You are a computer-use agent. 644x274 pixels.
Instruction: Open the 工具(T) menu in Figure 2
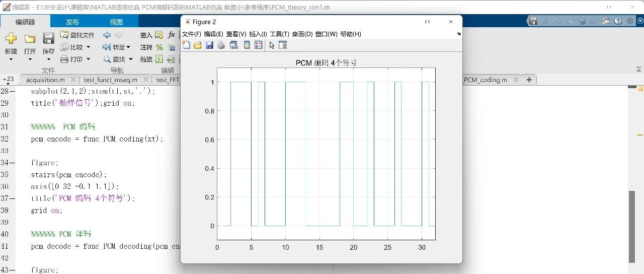(279, 34)
